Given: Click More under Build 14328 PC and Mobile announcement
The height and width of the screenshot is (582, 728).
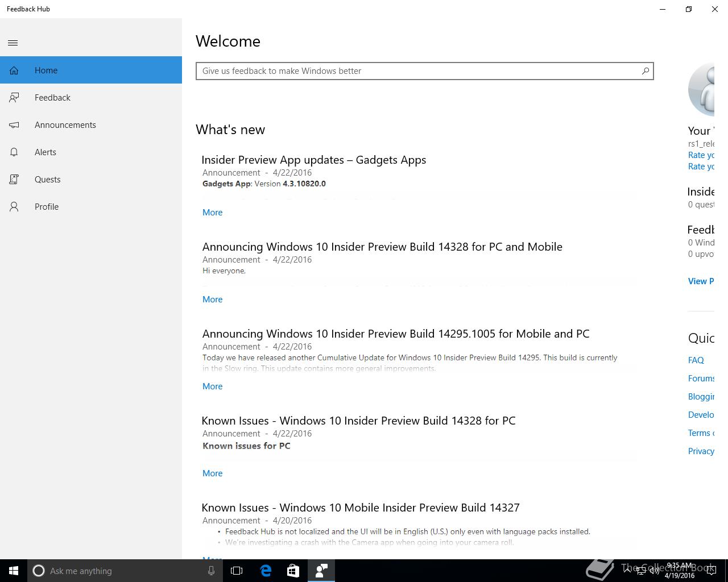Looking at the screenshot, I should coord(212,300).
